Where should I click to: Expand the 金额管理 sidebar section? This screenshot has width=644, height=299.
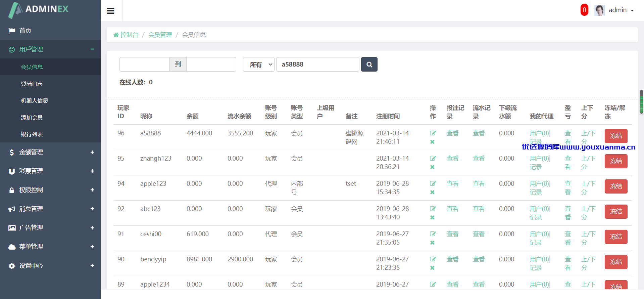pos(50,152)
